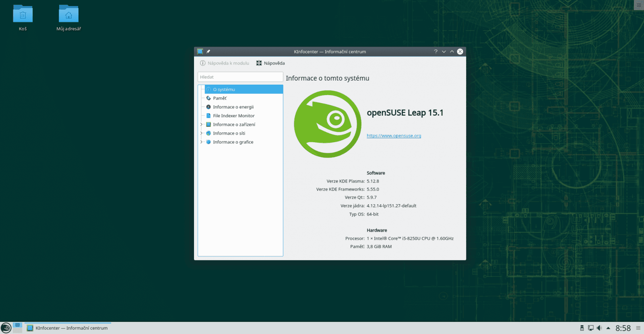This screenshot has height=334, width=644.
Task: Select the O systému module
Action: pos(244,89)
